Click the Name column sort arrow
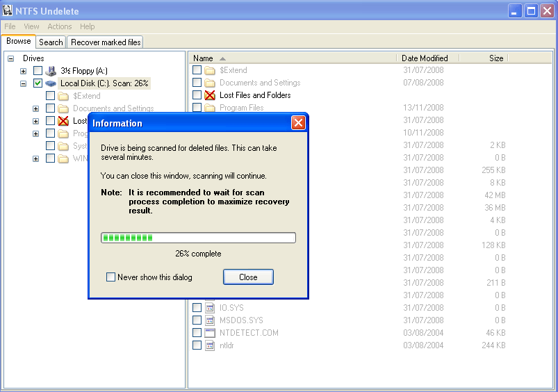558x392 pixels. (x=222, y=58)
